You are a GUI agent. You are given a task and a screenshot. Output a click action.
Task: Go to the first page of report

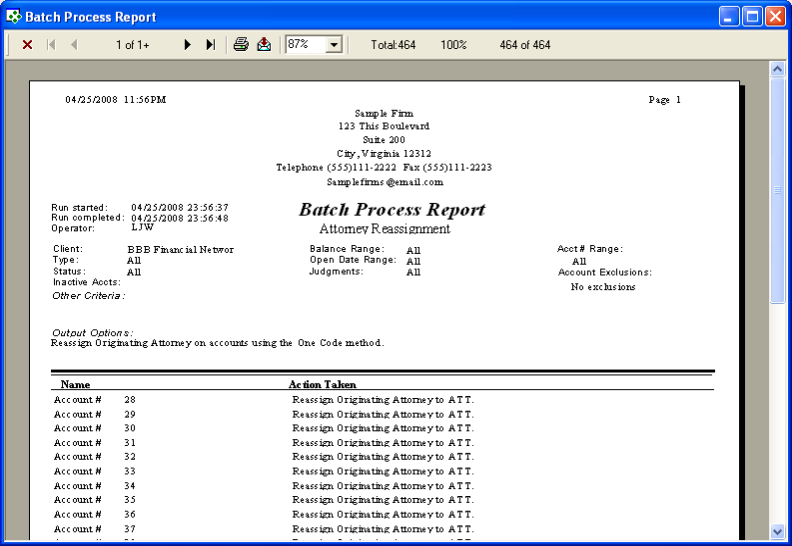(x=51, y=45)
